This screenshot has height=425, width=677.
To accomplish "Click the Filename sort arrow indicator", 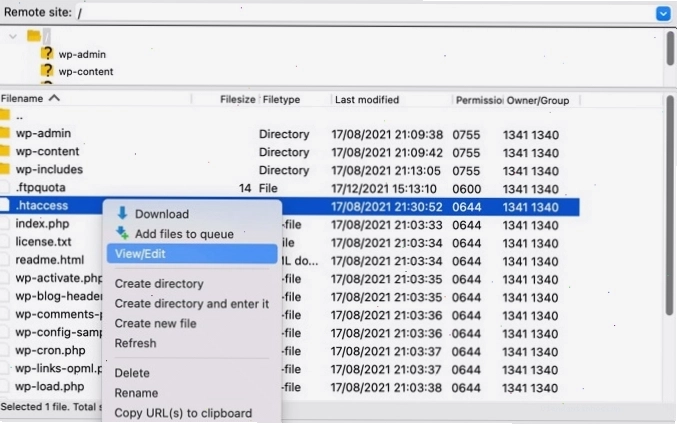I will click(54, 98).
